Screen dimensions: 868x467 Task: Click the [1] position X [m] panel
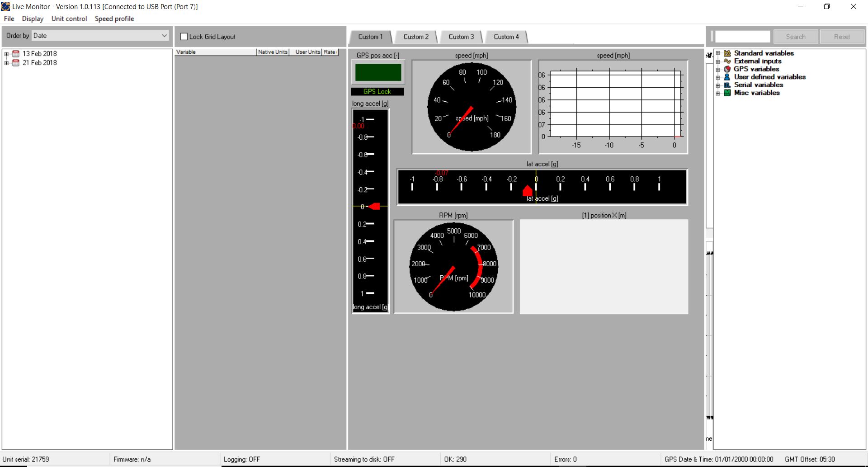(604, 267)
